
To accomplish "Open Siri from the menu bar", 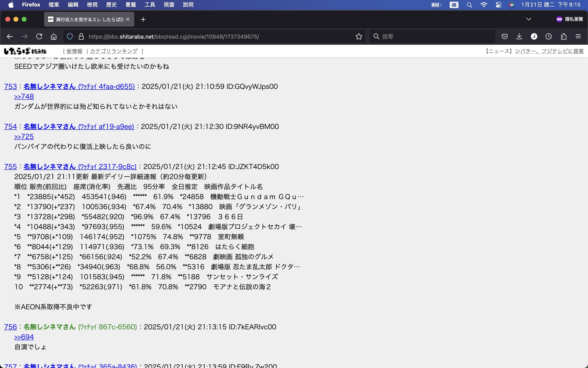I will pyautogui.click(x=511, y=5).
